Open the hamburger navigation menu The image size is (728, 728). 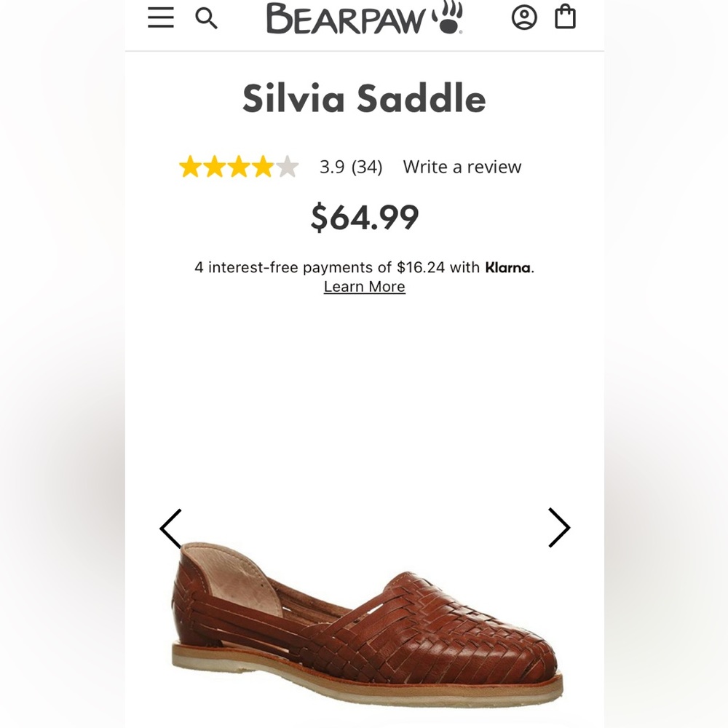(160, 19)
